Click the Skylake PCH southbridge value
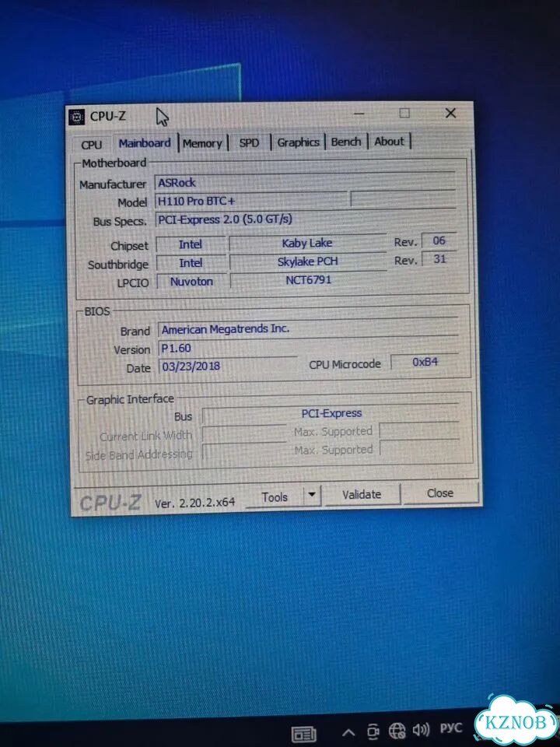 pos(308,261)
